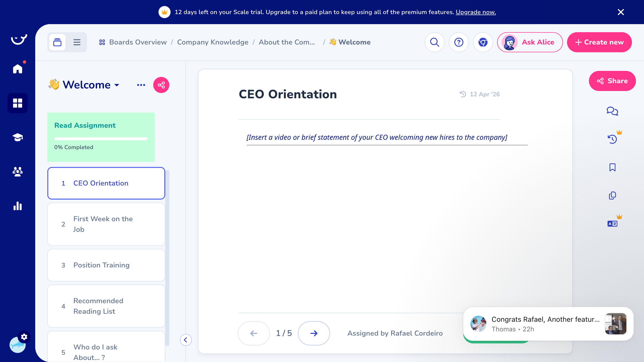The image size is (644, 362).
Task: Open the comments panel icon
Action: [x=612, y=111]
